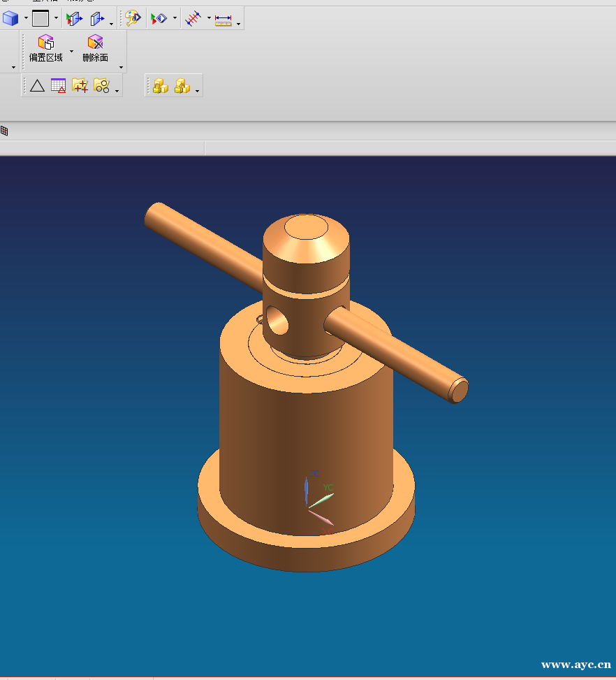Click the folder with red crosses icon
The image size is (616, 680).
(80, 86)
